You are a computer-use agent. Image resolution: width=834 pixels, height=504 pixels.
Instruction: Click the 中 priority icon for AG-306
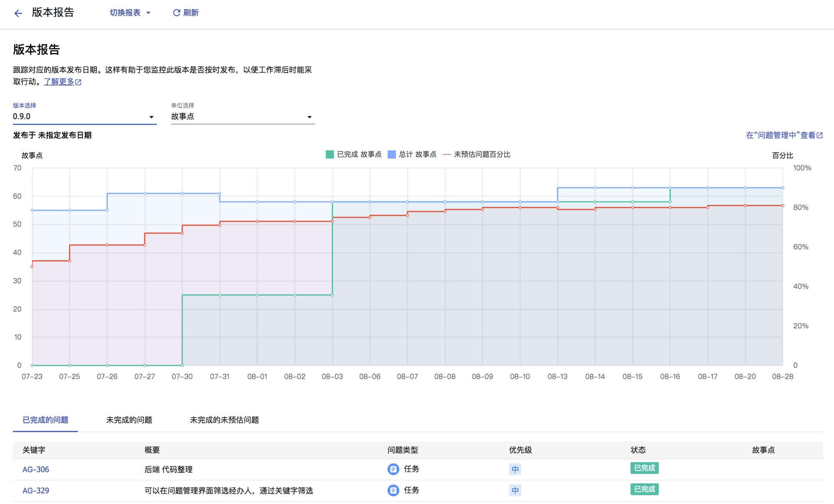(x=515, y=469)
